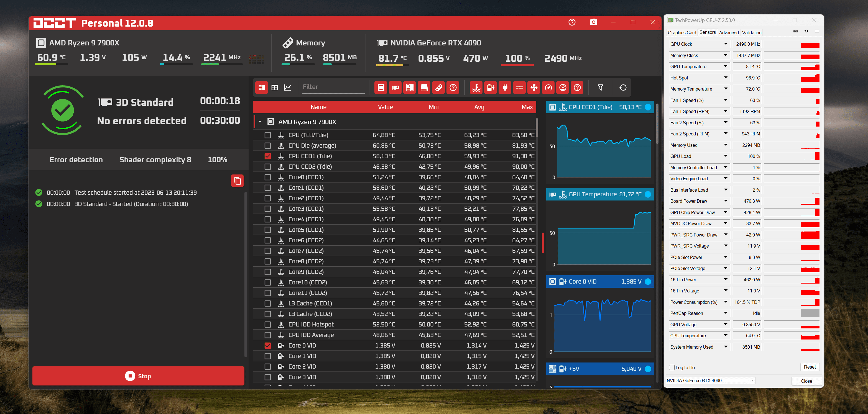Image resolution: width=868 pixels, height=414 pixels.
Task: Uncheck the Core 0 VID checkbox
Action: [267, 345]
